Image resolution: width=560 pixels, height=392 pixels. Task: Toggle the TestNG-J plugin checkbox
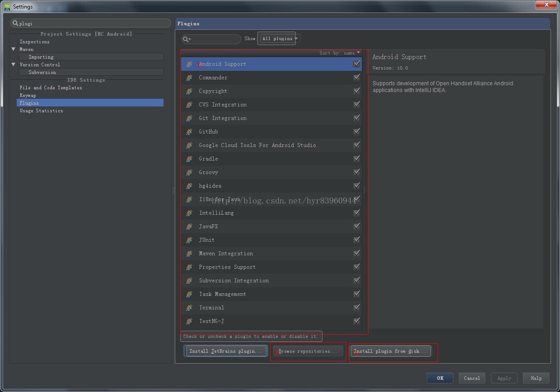coord(357,321)
